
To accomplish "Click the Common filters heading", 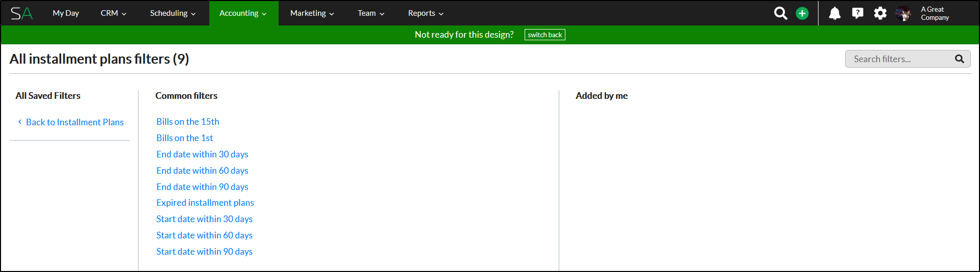I will pyautogui.click(x=186, y=96).
